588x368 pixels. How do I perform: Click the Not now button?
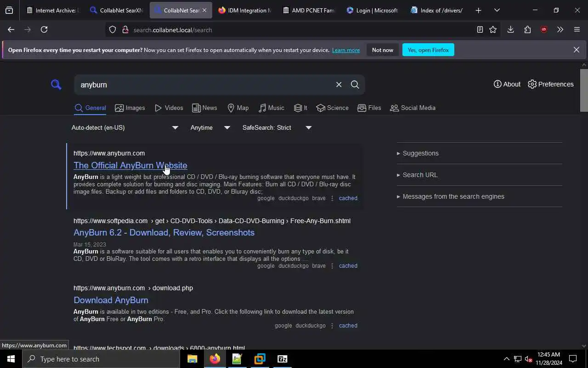pyautogui.click(x=383, y=50)
